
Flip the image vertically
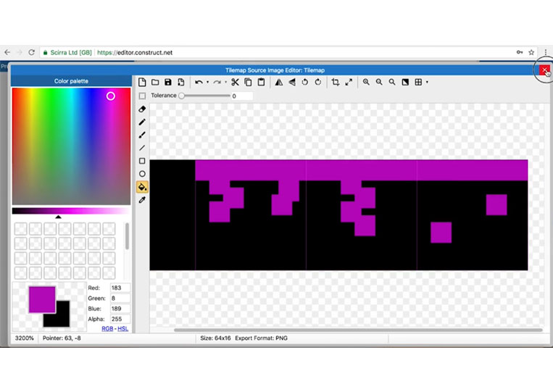tap(292, 82)
